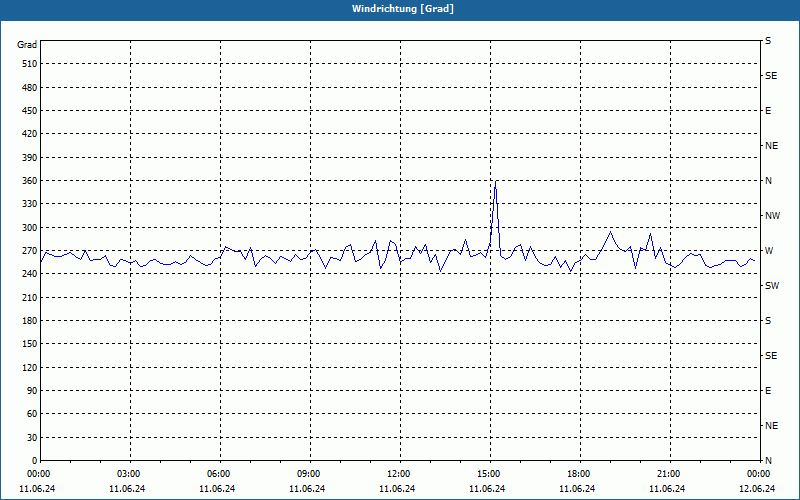800x500 pixels.
Task: Click the 360 degree spike peak on graph
Action: click(x=495, y=182)
